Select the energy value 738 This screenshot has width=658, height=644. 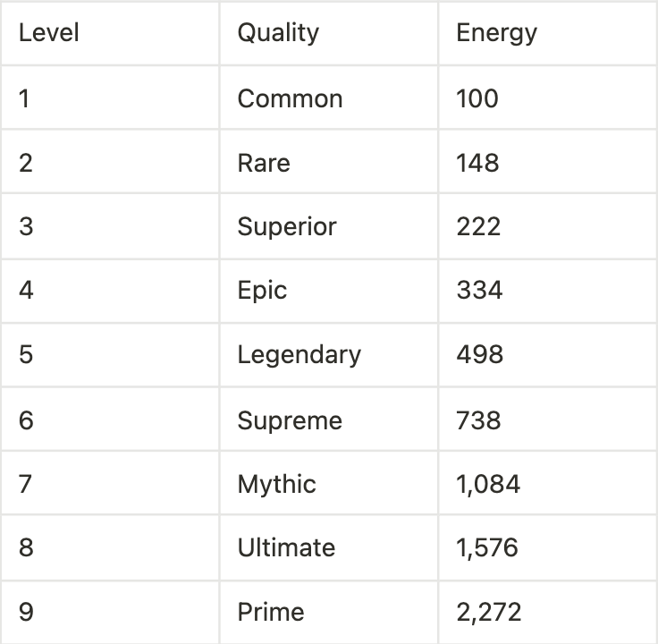pos(478,420)
